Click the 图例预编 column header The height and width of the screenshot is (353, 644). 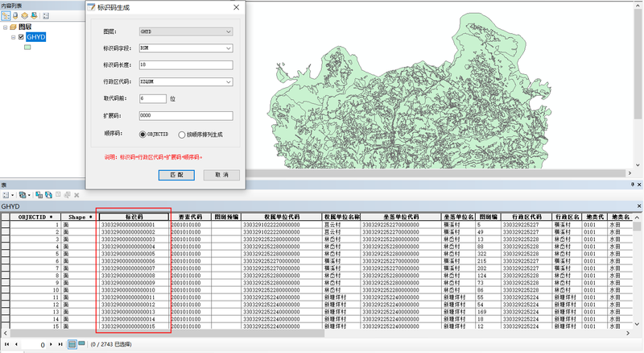pos(226,217)
